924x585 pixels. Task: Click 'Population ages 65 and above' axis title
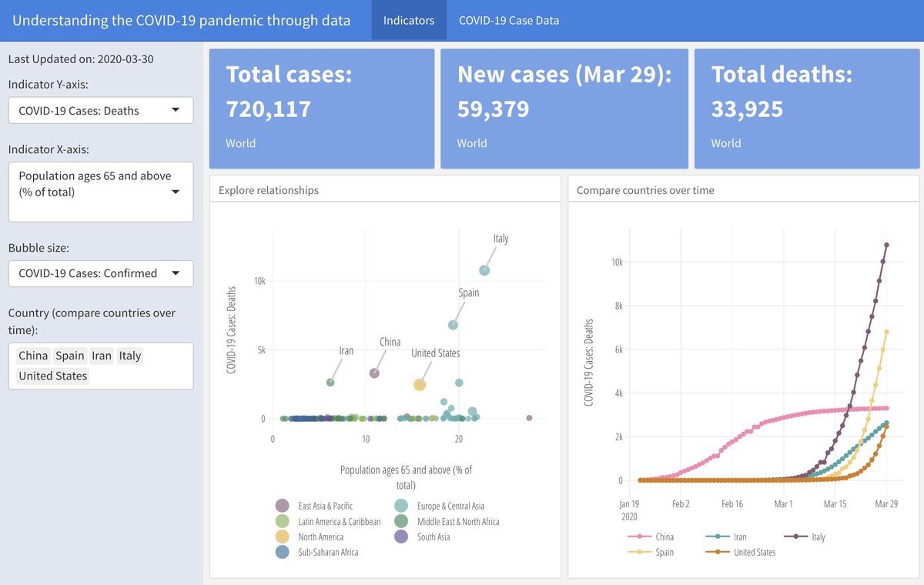tap(406, 477)
